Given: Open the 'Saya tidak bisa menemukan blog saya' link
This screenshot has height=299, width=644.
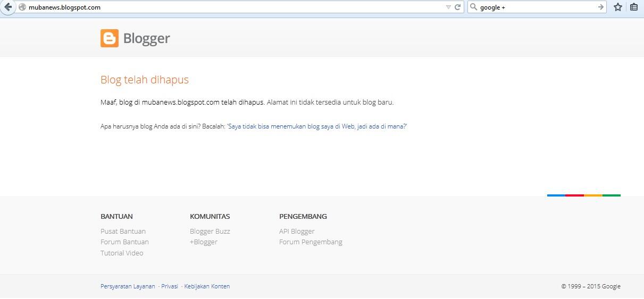Looking at the screenshot, I should (x=317, y=126).
